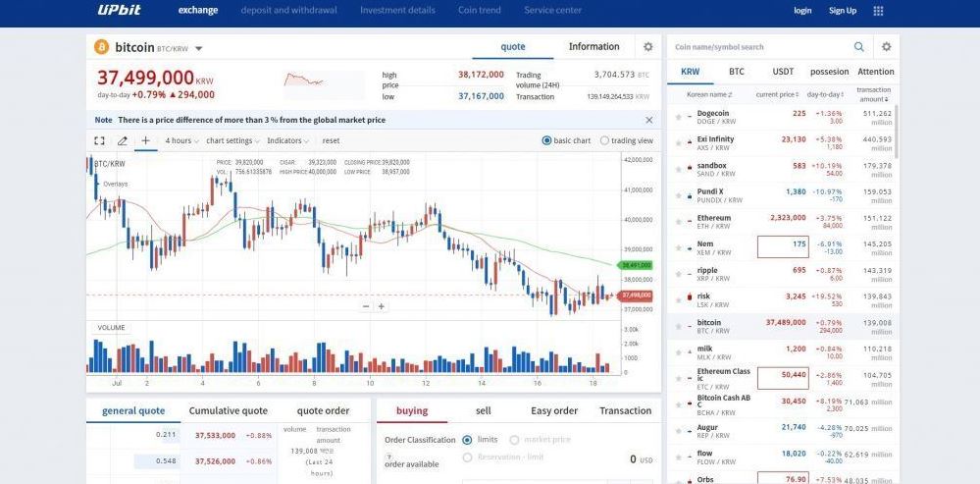Viewport: 980px width, 484px height.
Task: Star Augur as favorite
Action: [x=678, y=432]
